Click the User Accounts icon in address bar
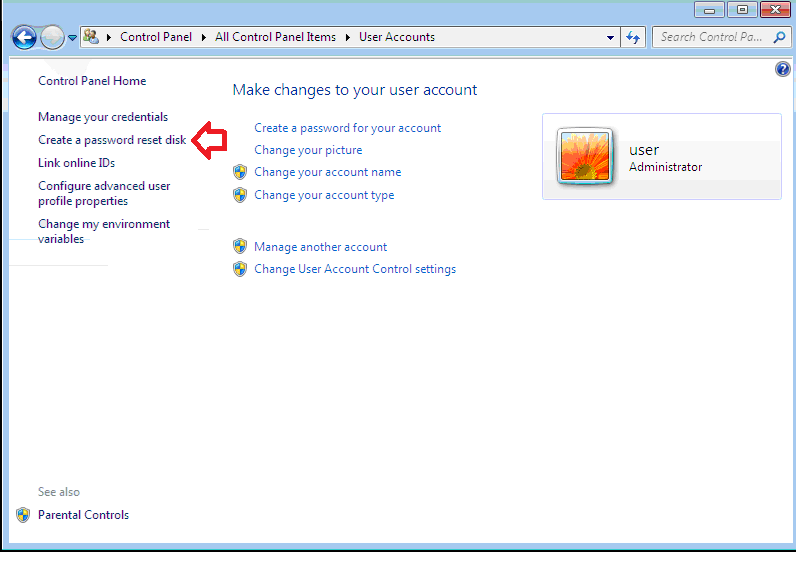The image size is (796, 561). tap(91, 37)
